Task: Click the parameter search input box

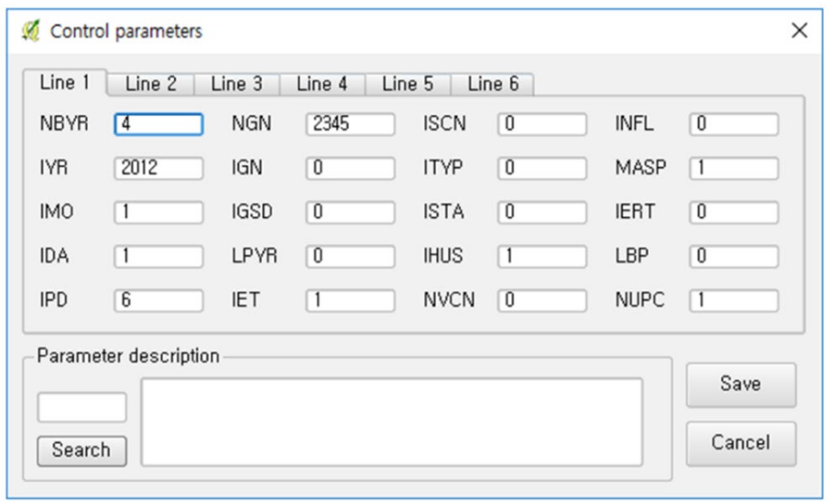Action: point(82,407)
